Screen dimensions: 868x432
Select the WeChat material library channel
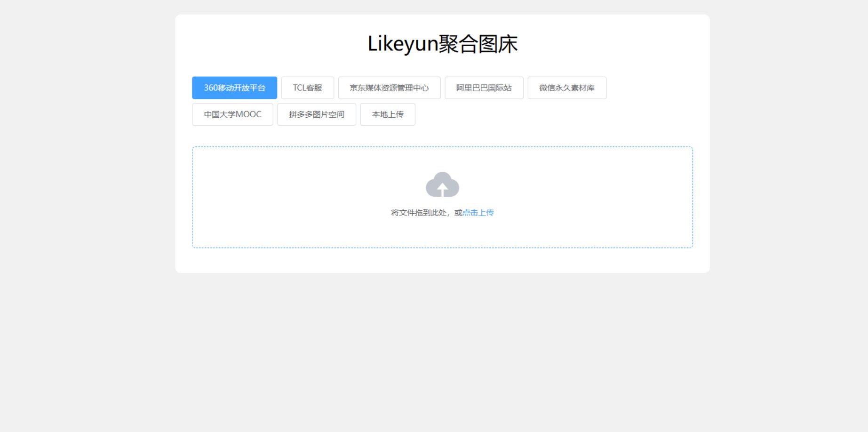tap(567, 88)
